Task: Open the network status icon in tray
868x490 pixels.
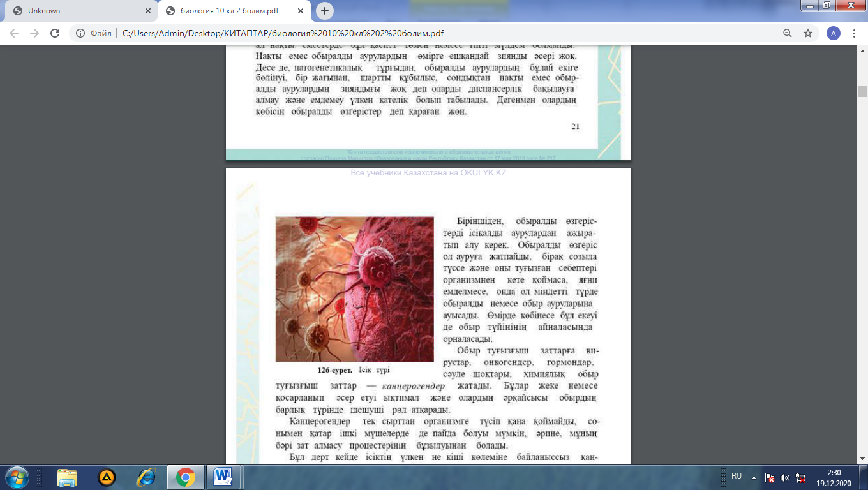Action: 799,477
